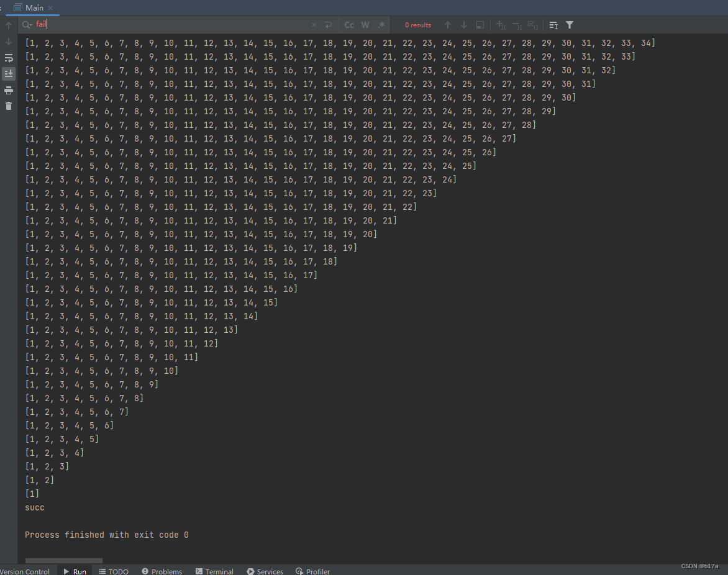
Task: Close the Main run tab
Action: 50,8
